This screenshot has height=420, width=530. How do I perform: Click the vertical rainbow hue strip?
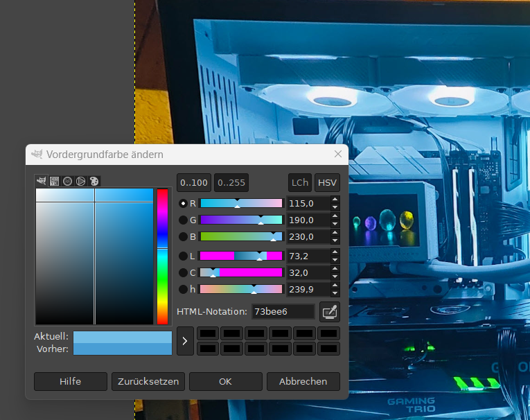[x=162, y=256]
